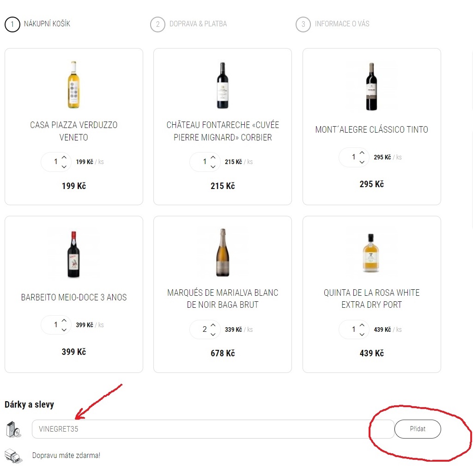Screen dimensions: 473x476
Task: Click the Přidat button
Action: 418,429
